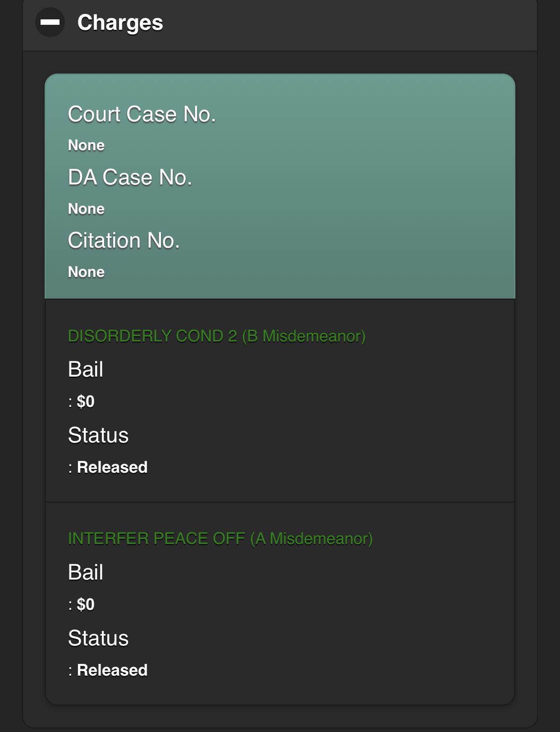Select the None value under DA Case No.
Screen dimensions: 560x732
[x=86, y=209]
